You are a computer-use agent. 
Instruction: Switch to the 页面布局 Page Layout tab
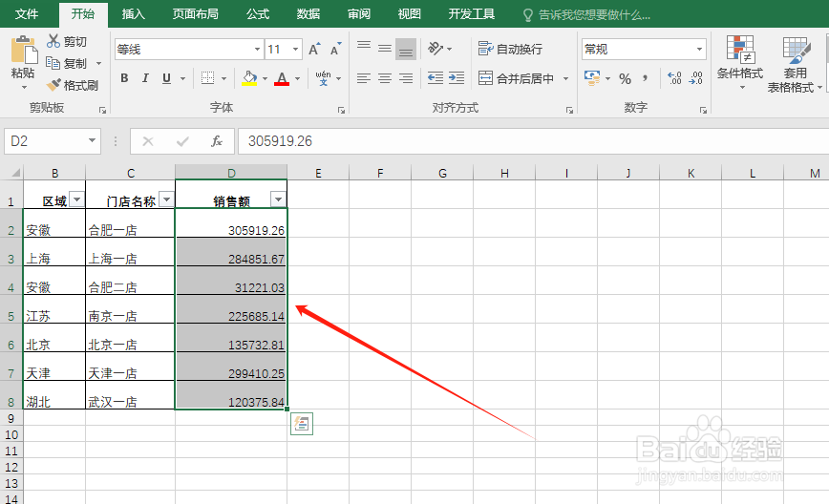point(195,13)
